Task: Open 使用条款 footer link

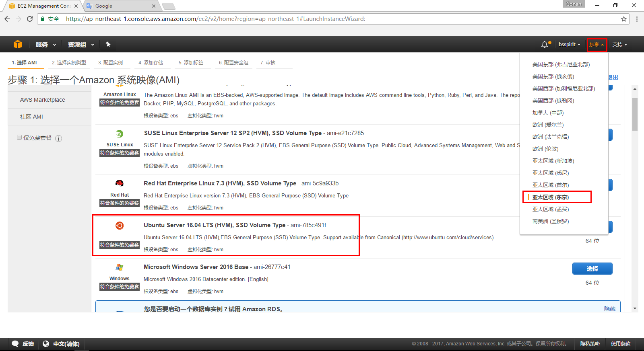Action: pyautogui.click(x=621, y=344)
